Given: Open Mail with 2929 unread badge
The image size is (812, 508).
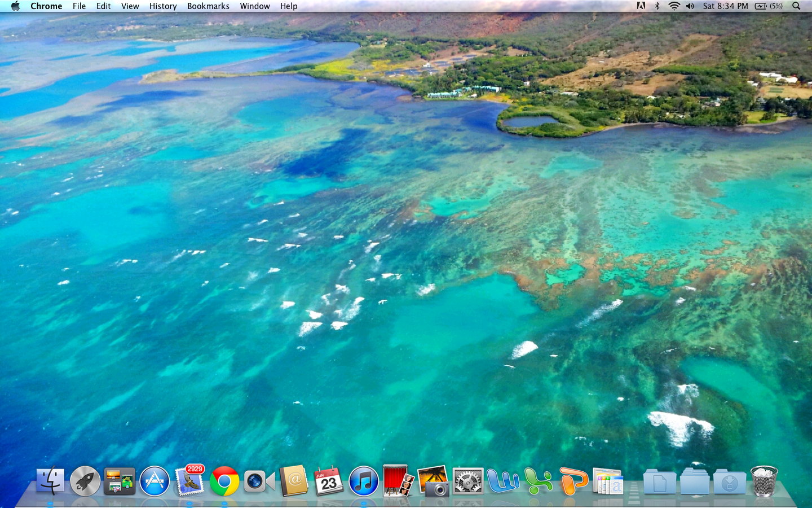Looking at the screenshot, I should point(189,481).
